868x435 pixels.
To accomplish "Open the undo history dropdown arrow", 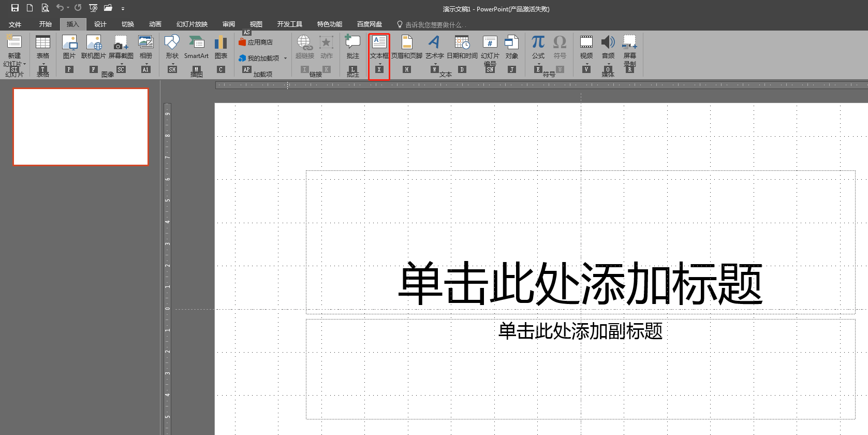I will pos(68,8).
